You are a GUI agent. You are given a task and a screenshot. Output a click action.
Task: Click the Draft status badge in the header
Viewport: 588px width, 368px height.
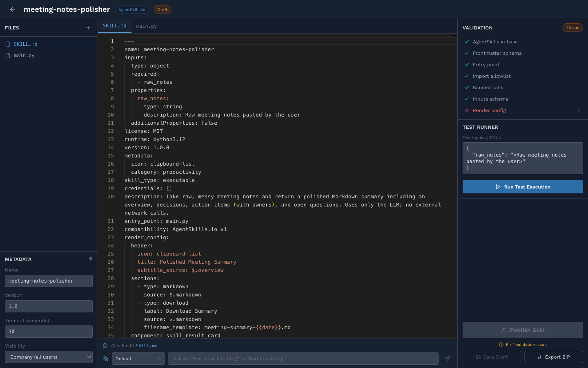click(x=162, y=9)
